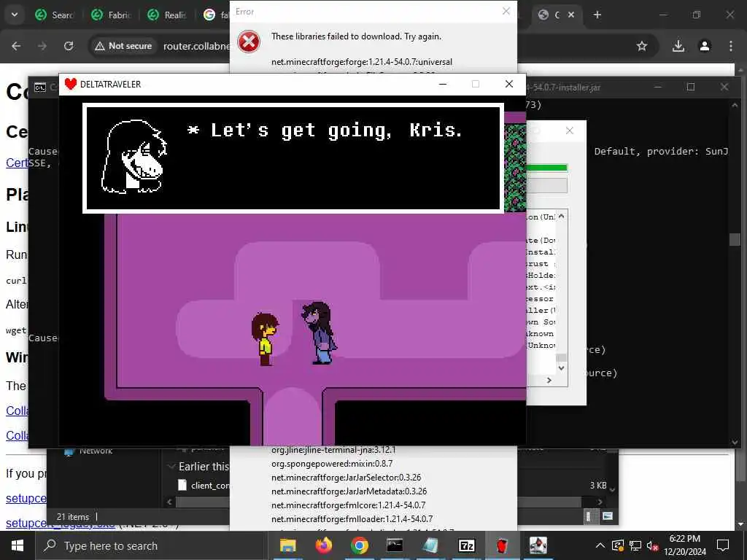Click command prompt vertical scrollbar thumb
Viewport: 747px width, 560px height.
(735, 239)
